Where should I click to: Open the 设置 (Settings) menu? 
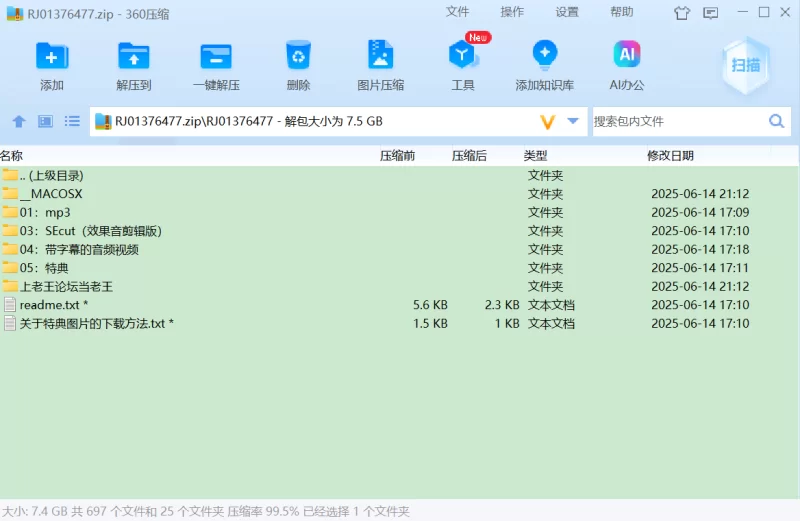pos(567,12)
